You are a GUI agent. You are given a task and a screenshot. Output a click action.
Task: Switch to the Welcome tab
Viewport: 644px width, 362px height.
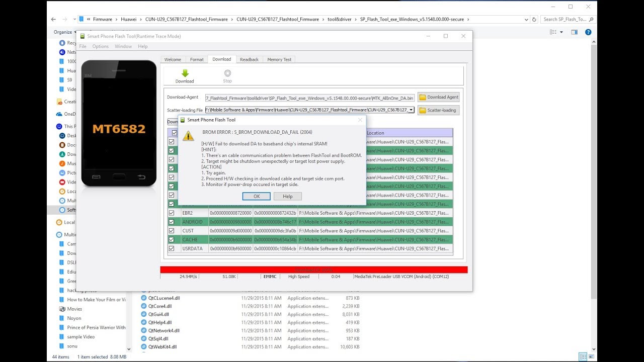point(173,59)
